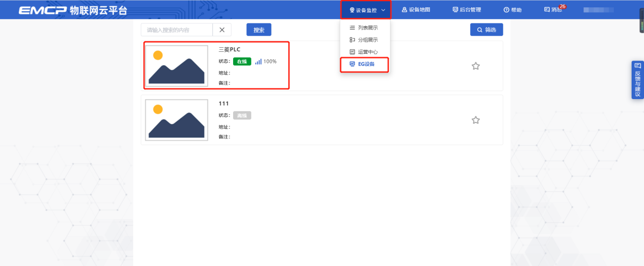This screenshot has height=266, width=644.
Task: Open the 反馈与建议 side tab
Action: click(x=638, y=80)
